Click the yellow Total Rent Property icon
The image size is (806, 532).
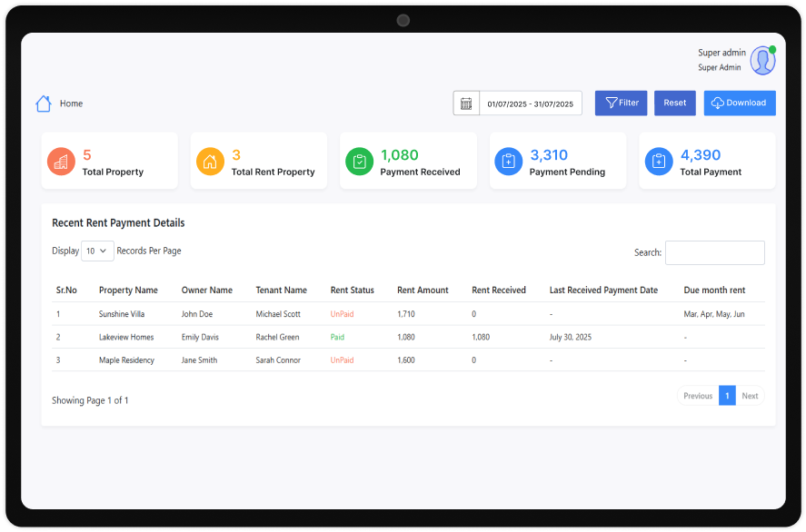210,162
